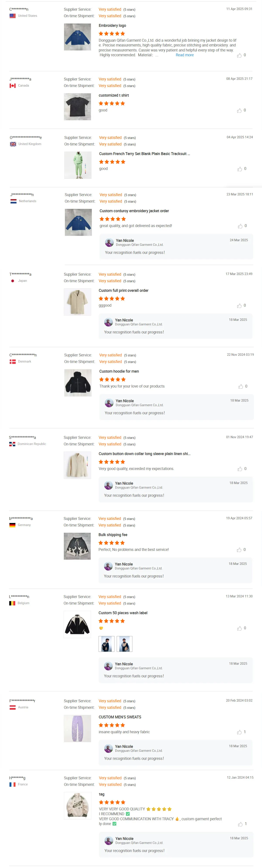Viewport: 262px width, 868px height.
Task: Thumbs-up the customized t shirt review
Action: (x=239, y=111)
